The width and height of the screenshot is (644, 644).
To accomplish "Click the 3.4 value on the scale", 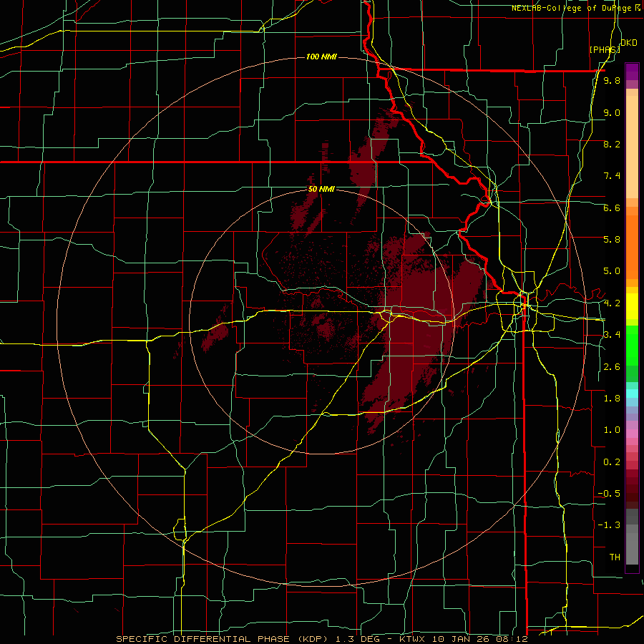I will pyautogui.click(x=612, y=335).
